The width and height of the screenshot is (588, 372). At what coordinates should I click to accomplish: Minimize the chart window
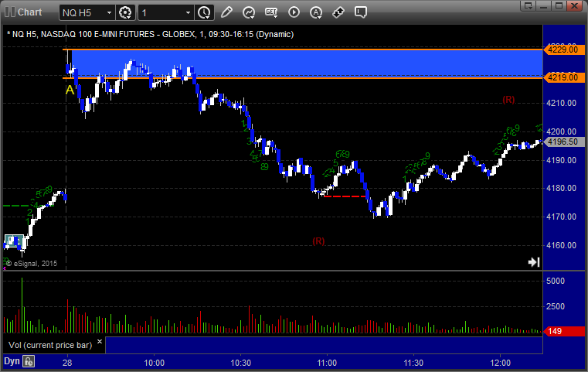pos(544,5)
